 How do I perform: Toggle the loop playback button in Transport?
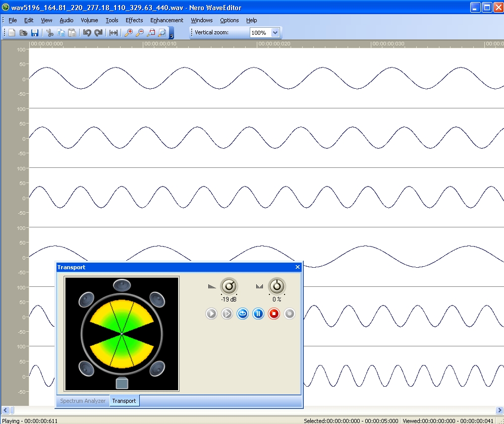243,314
